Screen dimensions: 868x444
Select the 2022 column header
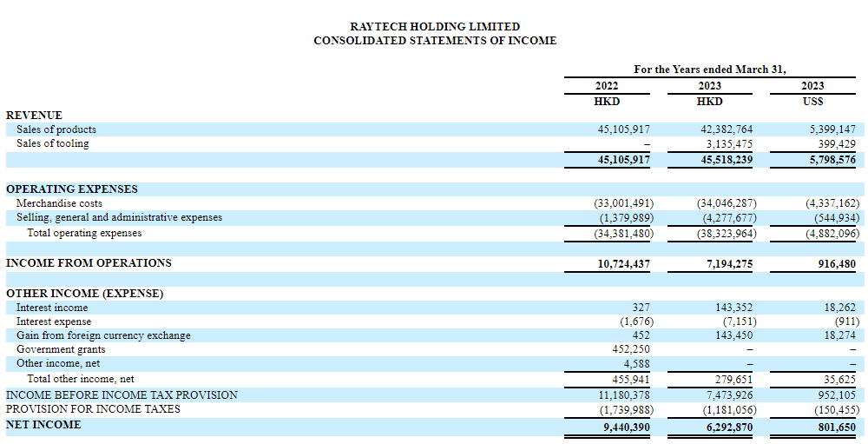click(x=607, y=86)
